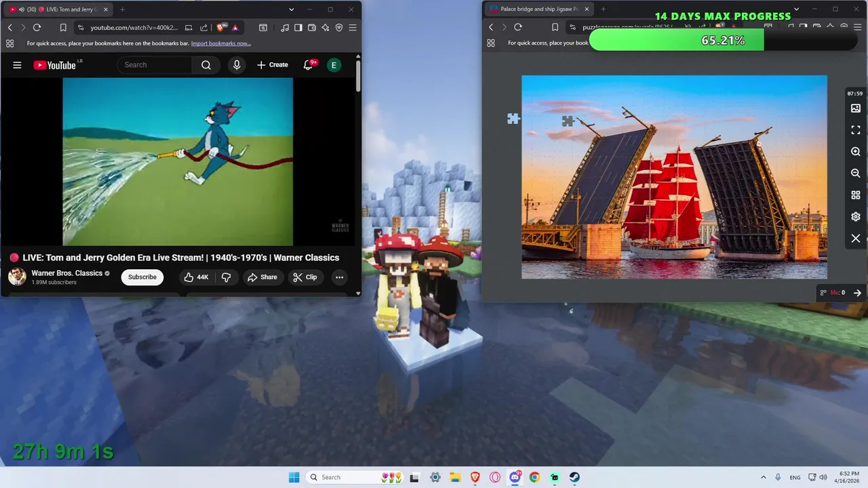
Task: Click the Create button on YouTube
Action: 273,65
